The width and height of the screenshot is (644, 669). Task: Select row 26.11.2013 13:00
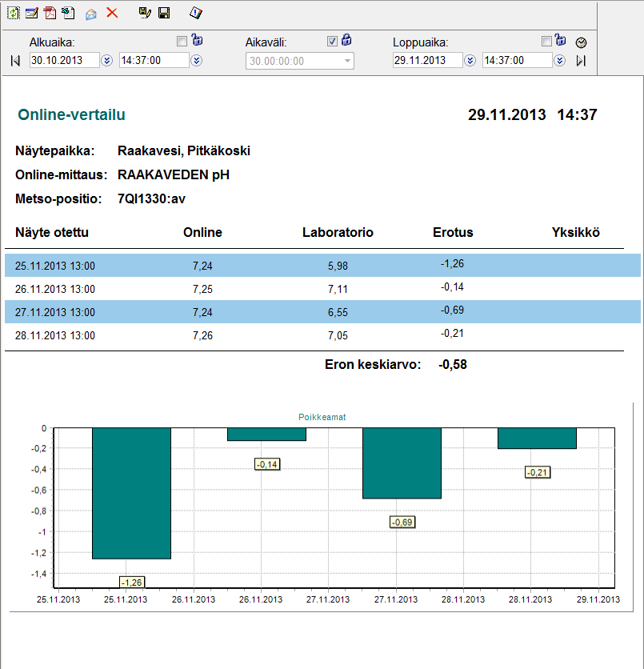point(322,289)
